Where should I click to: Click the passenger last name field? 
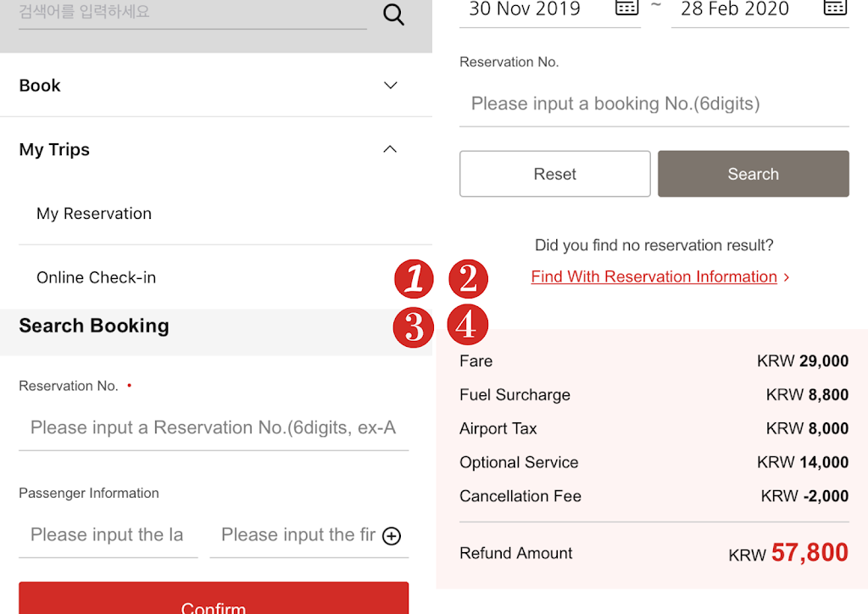click(x=108, y=535)
